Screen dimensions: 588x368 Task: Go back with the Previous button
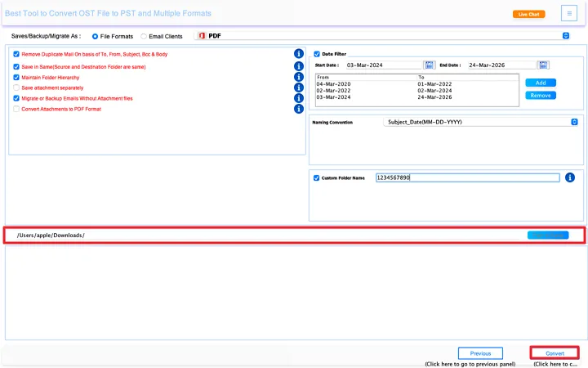[480, 353]
